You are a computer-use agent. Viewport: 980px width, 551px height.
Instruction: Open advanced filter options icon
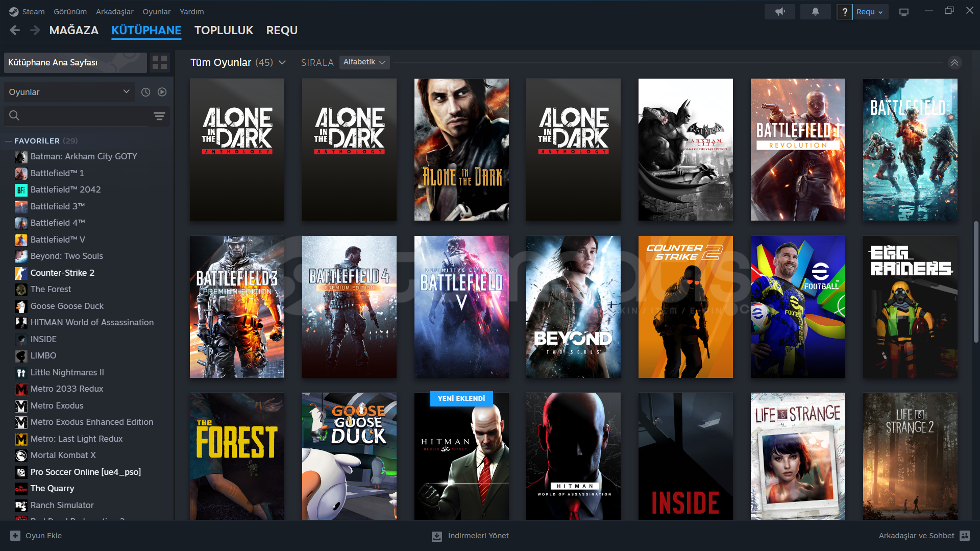(159, 116)
